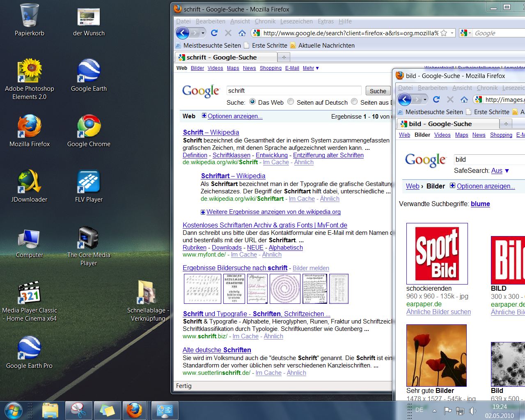The width and height of the screenshot is (525, 420).
Task: Open FLV Player desktop shortcut
Action: pos(89,186)
